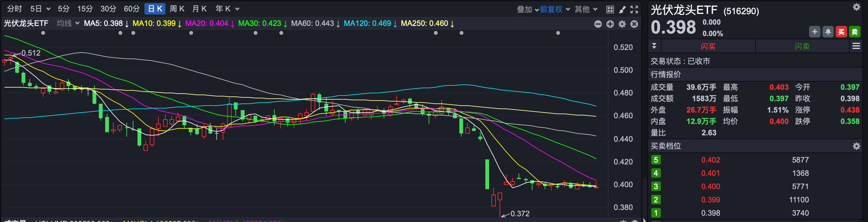Screen dimensions: 868x222
Task: Switch to the 60分 chart tab
Action: tap(132, 9)
